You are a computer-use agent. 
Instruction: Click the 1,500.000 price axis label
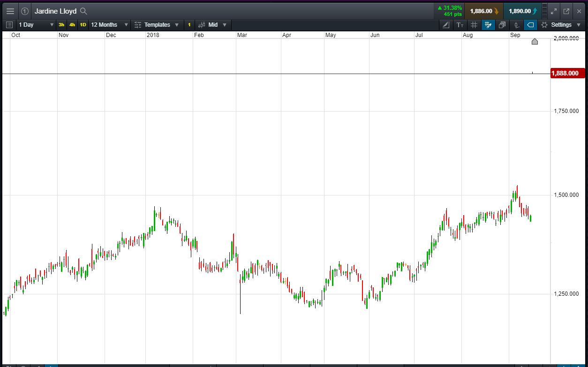565,195
